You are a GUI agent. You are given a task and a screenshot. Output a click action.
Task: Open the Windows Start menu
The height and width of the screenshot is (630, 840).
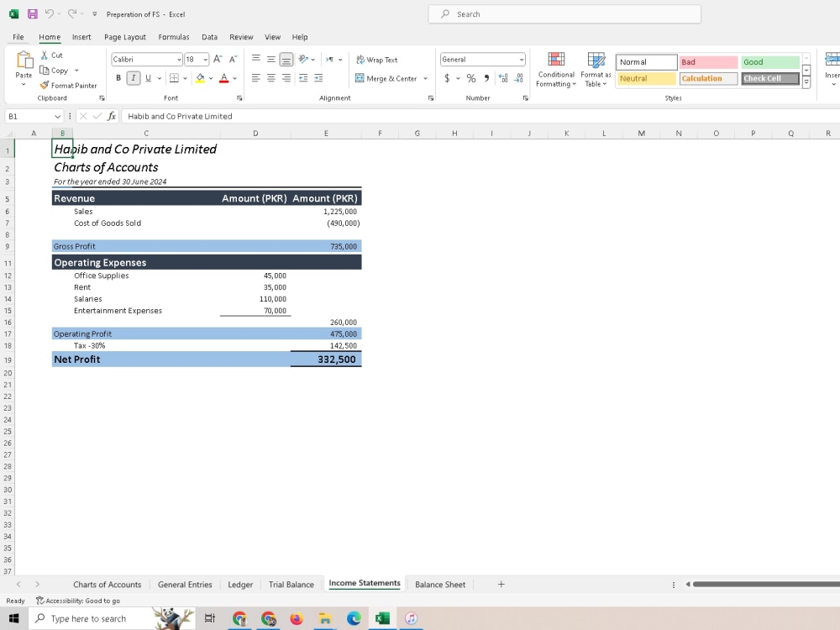(14, 618)
